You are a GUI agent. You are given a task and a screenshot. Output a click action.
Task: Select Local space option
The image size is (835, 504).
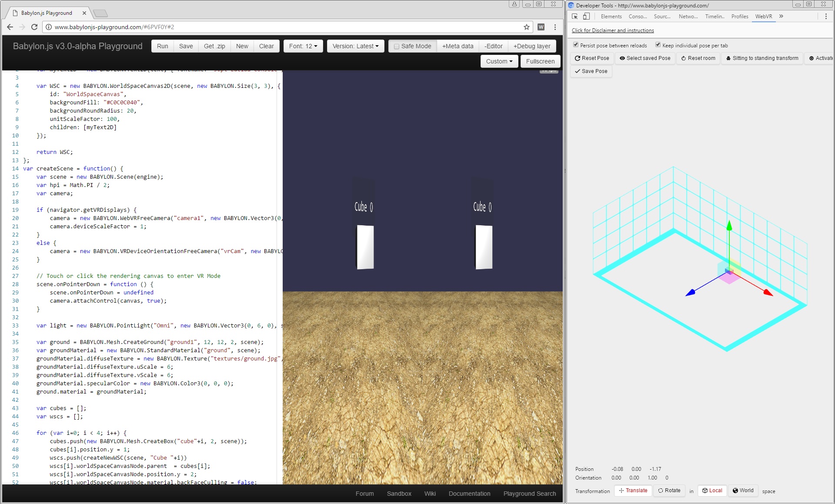(x=712, y=491)
